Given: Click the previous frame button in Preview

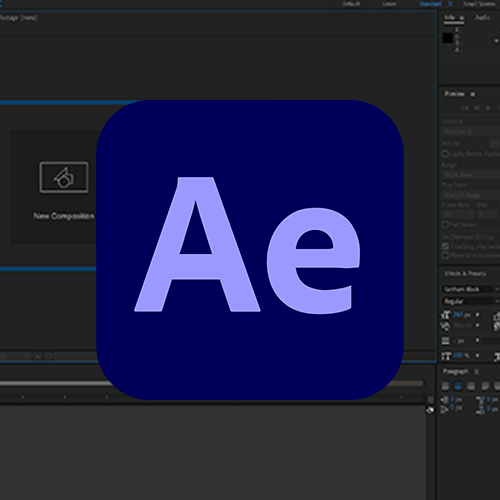Looking at the screenshot, I should 477,108.
